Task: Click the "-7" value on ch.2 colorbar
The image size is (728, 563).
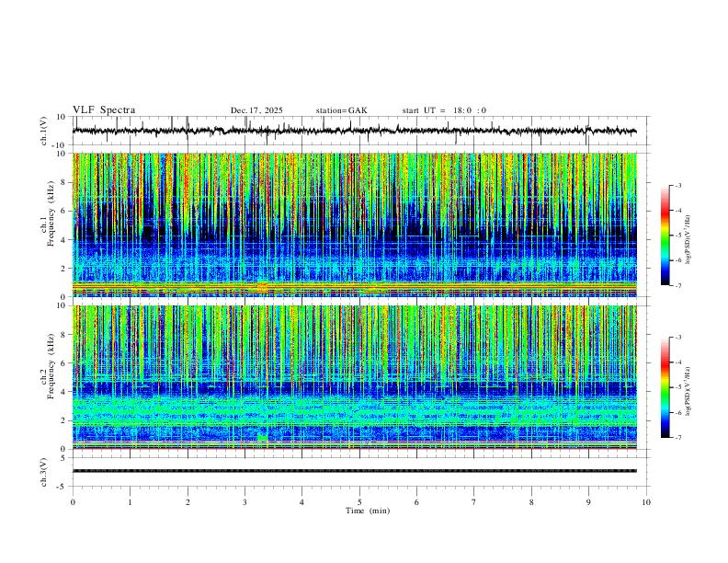Action: tap(677, 438)
